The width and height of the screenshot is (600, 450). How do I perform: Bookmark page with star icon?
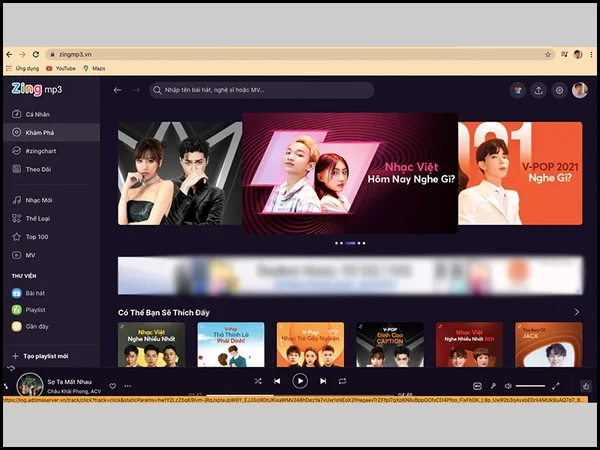548,54
